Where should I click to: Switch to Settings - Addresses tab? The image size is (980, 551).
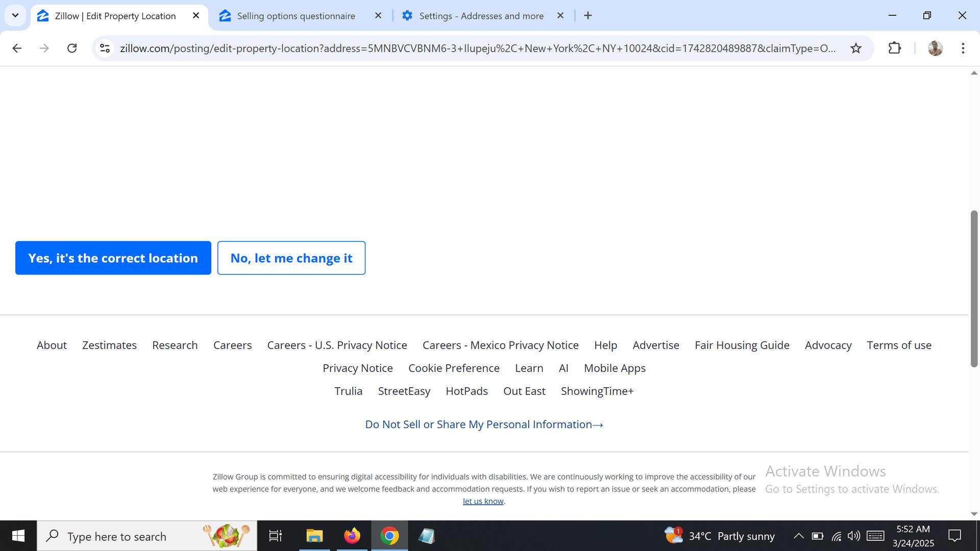click(481, 16)
